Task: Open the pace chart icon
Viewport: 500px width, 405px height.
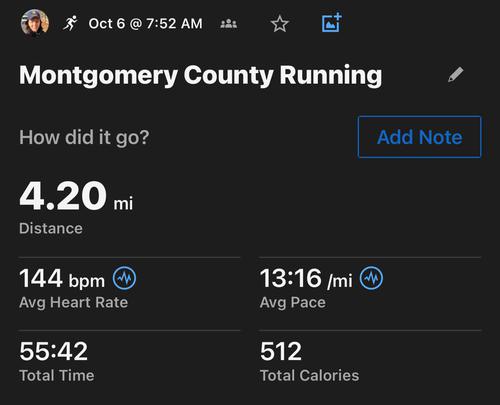Action: [371, 278]
